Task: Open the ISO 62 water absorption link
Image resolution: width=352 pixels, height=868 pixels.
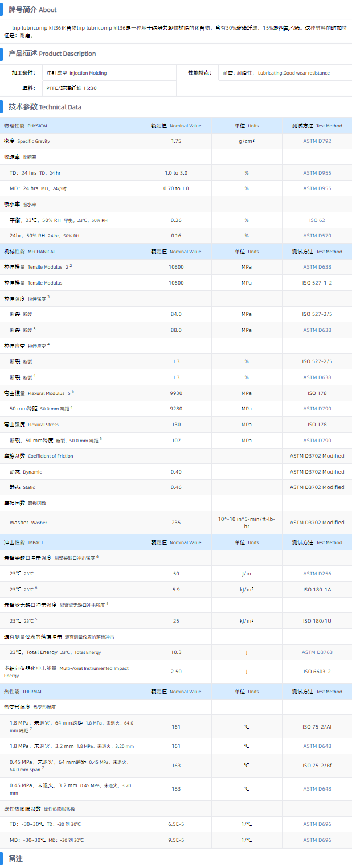Action: pos(317,220)
